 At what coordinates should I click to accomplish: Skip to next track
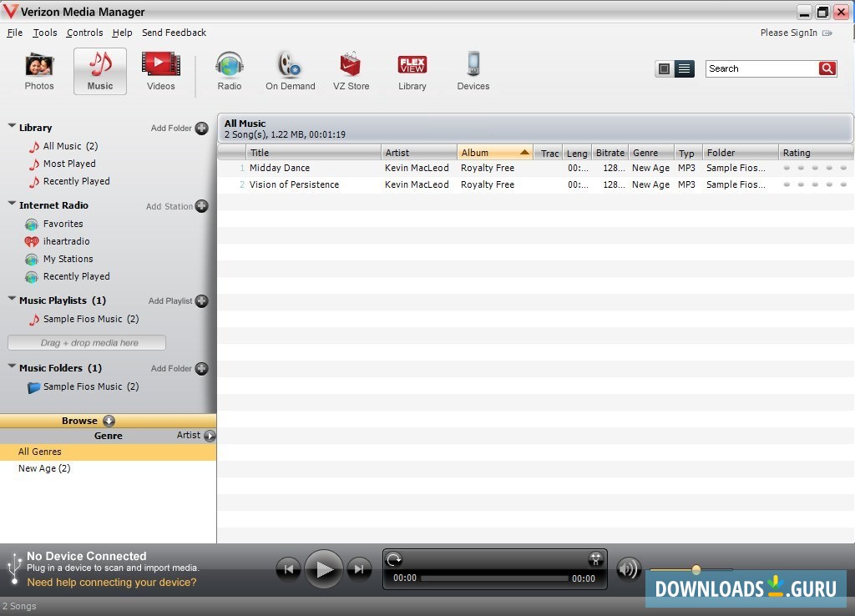point(359,569)
